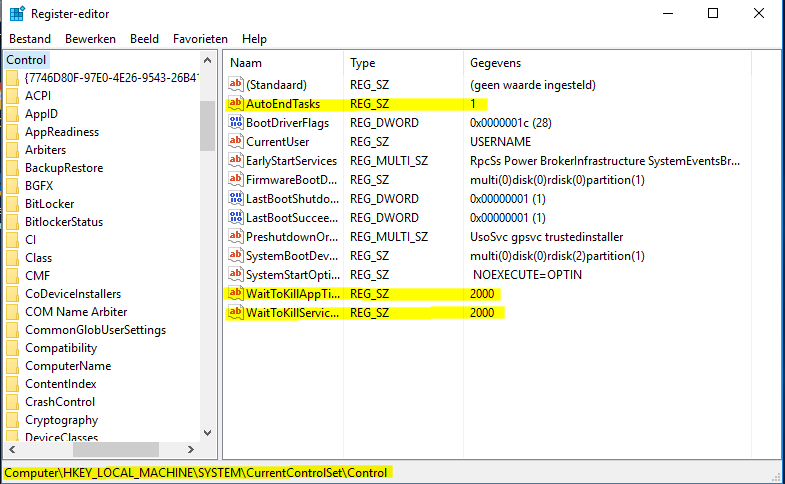Open the Favorieten menu
This screenshot has width=785, height=484.
click(200, 39)
